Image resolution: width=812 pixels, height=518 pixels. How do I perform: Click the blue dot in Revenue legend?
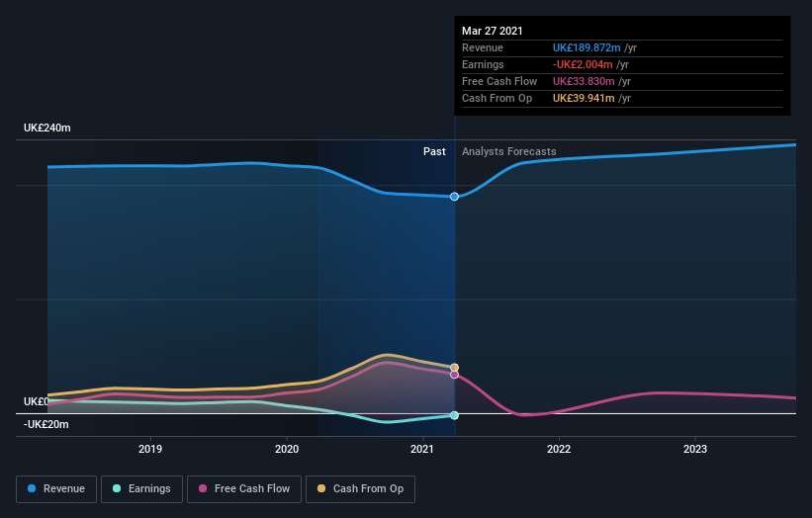[32, 488]
